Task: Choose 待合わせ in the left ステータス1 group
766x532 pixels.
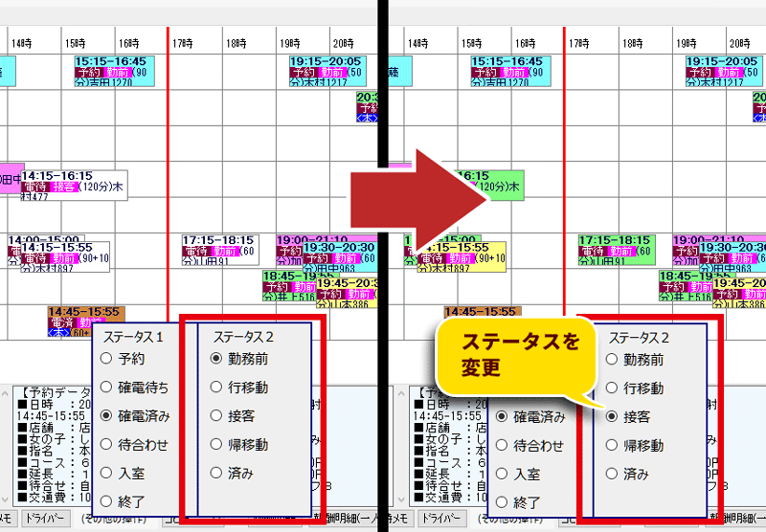Action: coord(107,444)
